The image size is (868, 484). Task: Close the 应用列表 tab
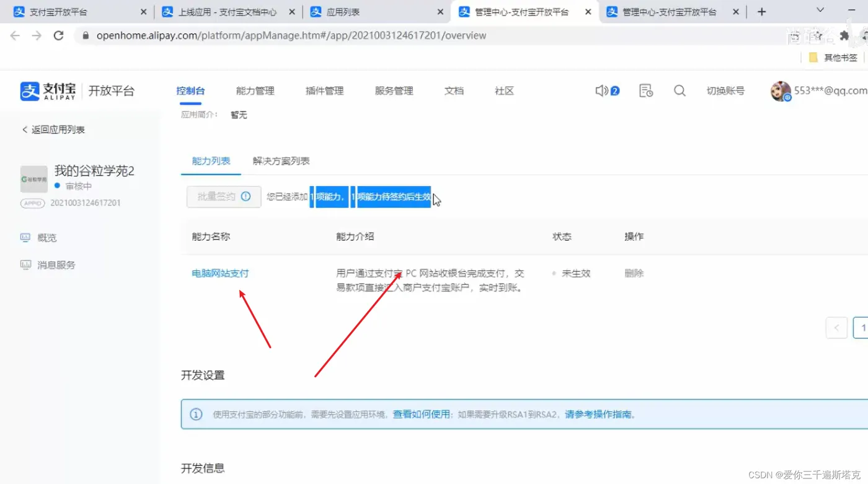pos(440,12)
